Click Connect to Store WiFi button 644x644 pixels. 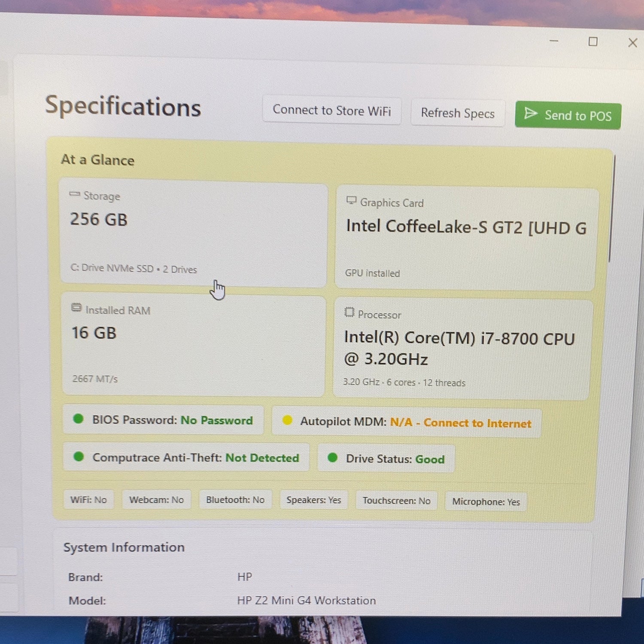332,111
